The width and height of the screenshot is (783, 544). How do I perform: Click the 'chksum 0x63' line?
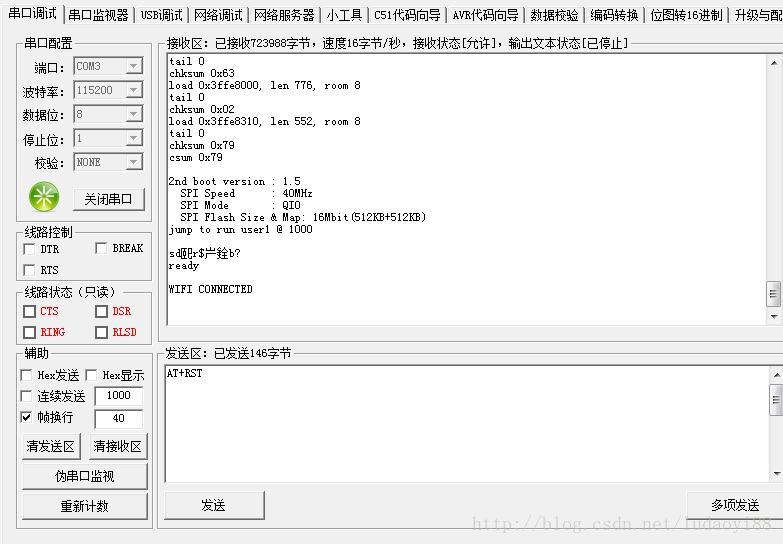coord(201,73)
